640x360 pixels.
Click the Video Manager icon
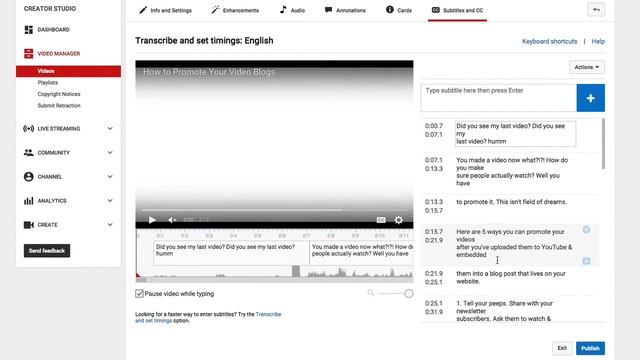[x=29, y=53]
